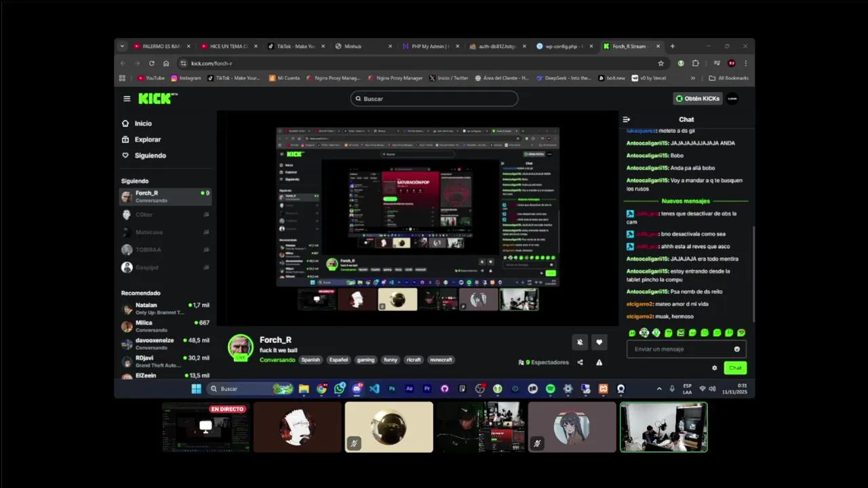This screenshot has height=488, width=868.
Task: Open Chrome extensions puzzle icon
Action: click(695, 63)
